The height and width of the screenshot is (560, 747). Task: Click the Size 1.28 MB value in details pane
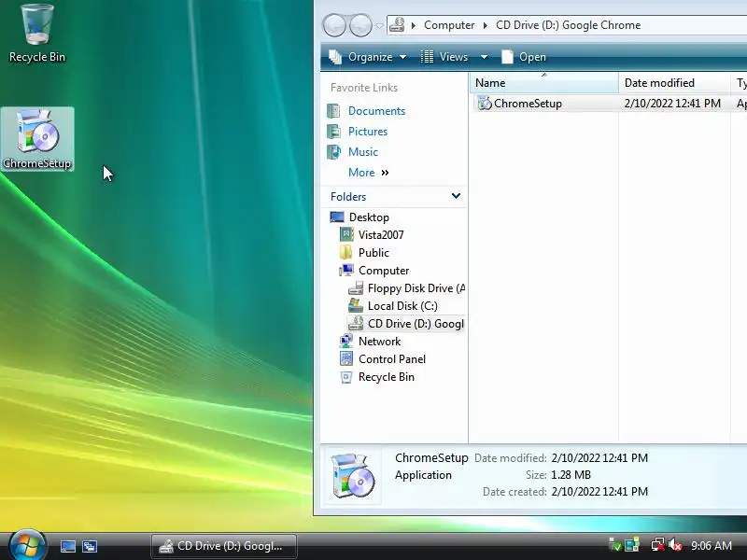tap(571, 475)
